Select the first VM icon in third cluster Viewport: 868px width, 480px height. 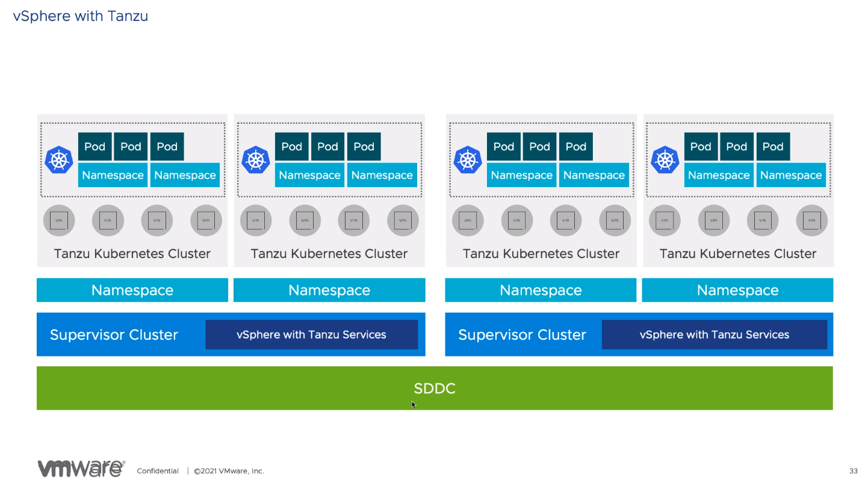click(468, 221)
